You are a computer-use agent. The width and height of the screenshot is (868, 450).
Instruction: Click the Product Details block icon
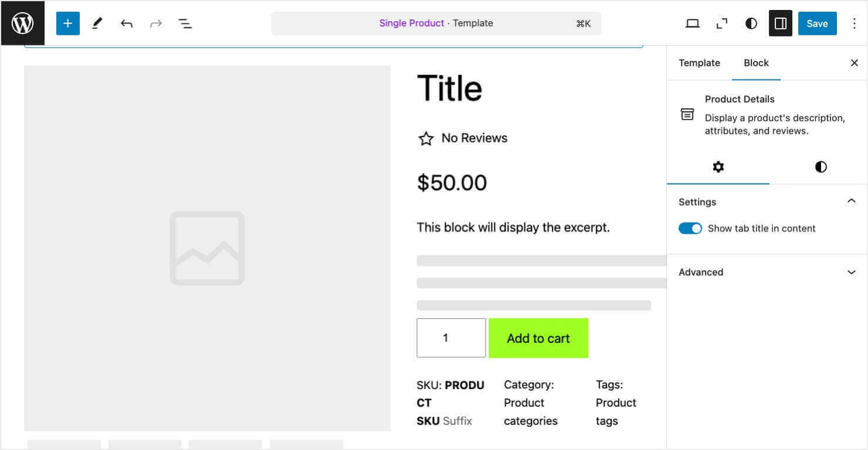pyautogui.click(x=687, y=114)
